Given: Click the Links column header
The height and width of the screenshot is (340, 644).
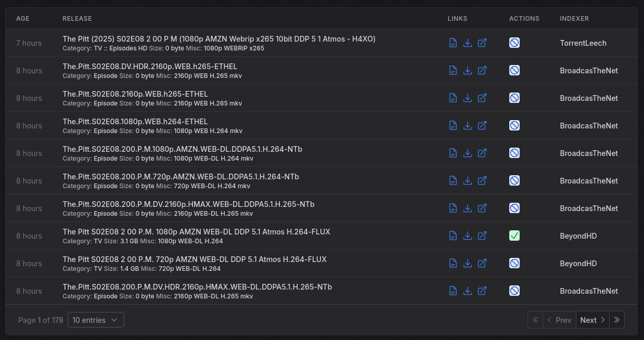Looking at the screenshot, I should pos(458,19).
